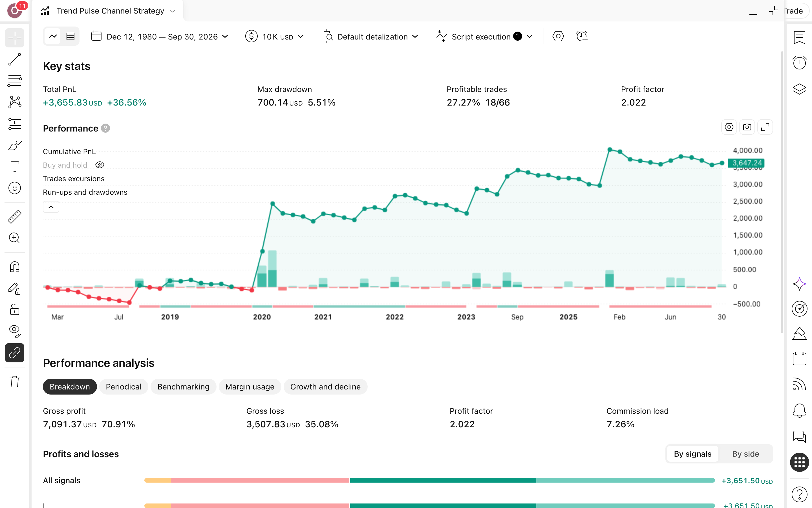Activate the zoom in tool

coord(14,238)
